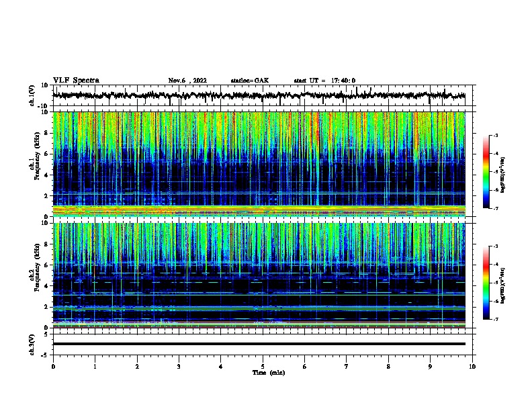The height and width of the screenshot is (411, 532).
Task: Click the ch.1 color bar log(PSD) label
Action: coord(502,175)
